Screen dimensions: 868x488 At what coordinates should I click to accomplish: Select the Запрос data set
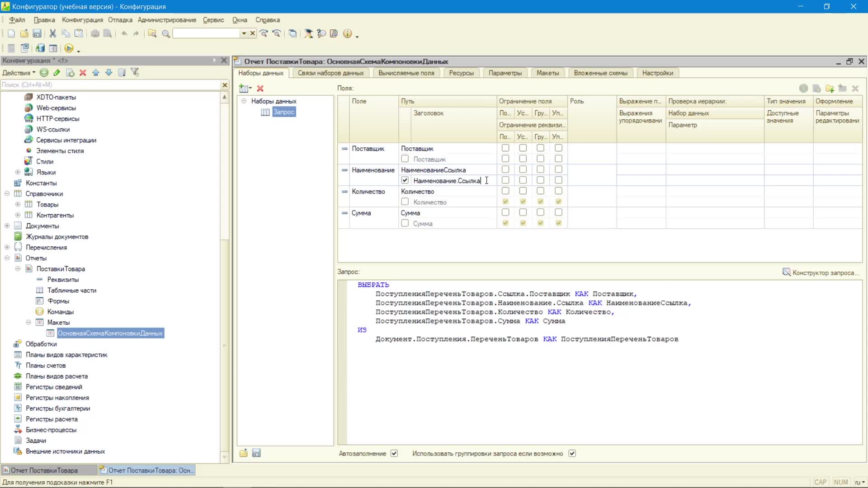(284, 112)
